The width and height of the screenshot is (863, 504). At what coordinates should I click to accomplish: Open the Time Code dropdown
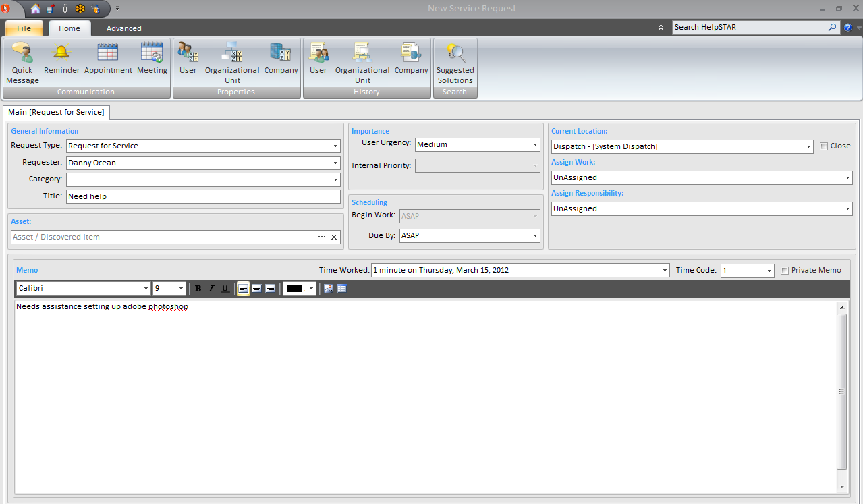click(x=769, y=270)
